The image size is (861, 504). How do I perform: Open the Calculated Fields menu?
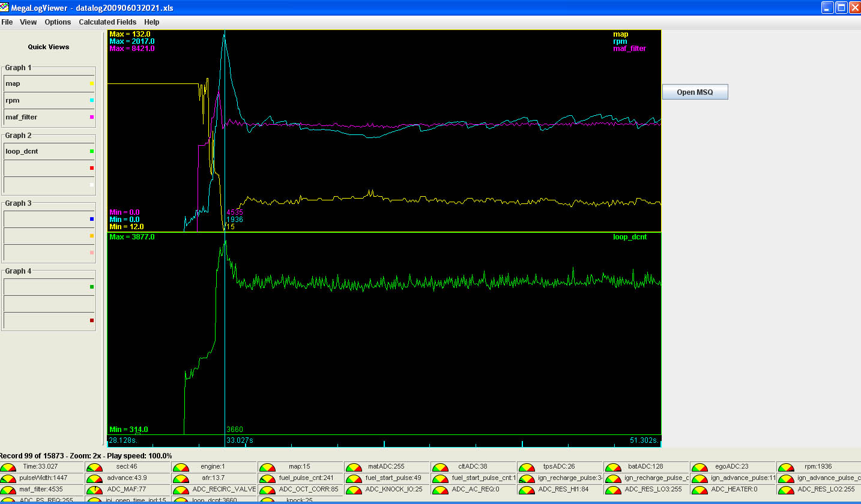coord(107,22)
